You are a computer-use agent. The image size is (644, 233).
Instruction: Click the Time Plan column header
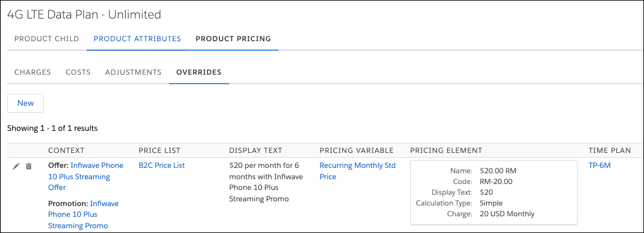pyautogui.click(x=610, y=151)
